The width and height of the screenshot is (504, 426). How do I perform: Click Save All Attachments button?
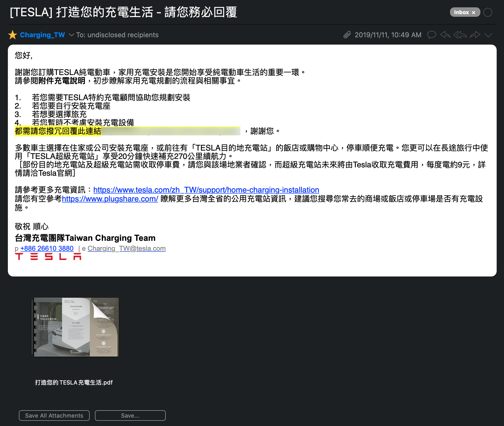click(x=54, y=416)
